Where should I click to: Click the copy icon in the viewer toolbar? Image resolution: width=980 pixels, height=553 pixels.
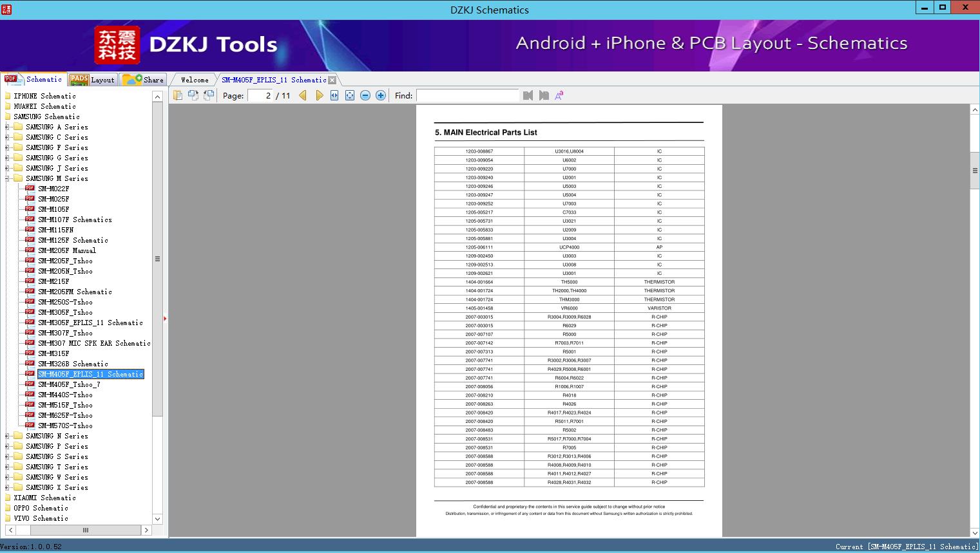pos(177,95)
